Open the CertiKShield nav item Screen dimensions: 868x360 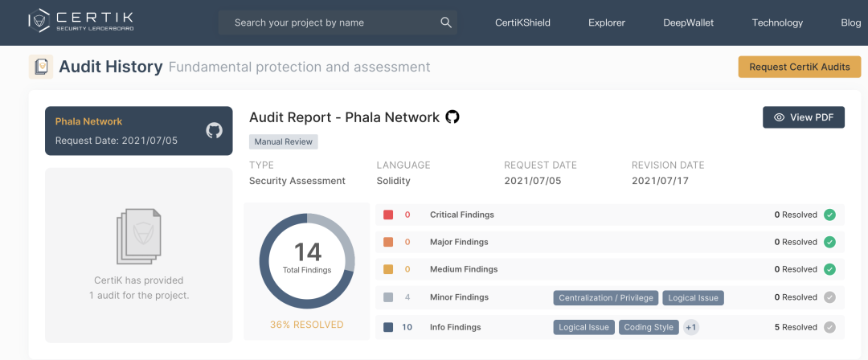(522, 22)
